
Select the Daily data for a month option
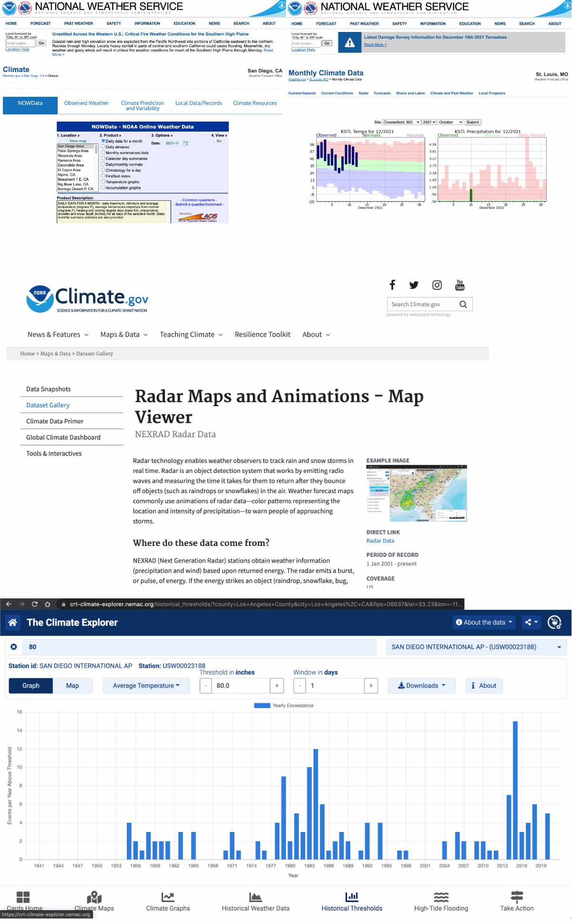pyautogui.click(x=103, y=141)
